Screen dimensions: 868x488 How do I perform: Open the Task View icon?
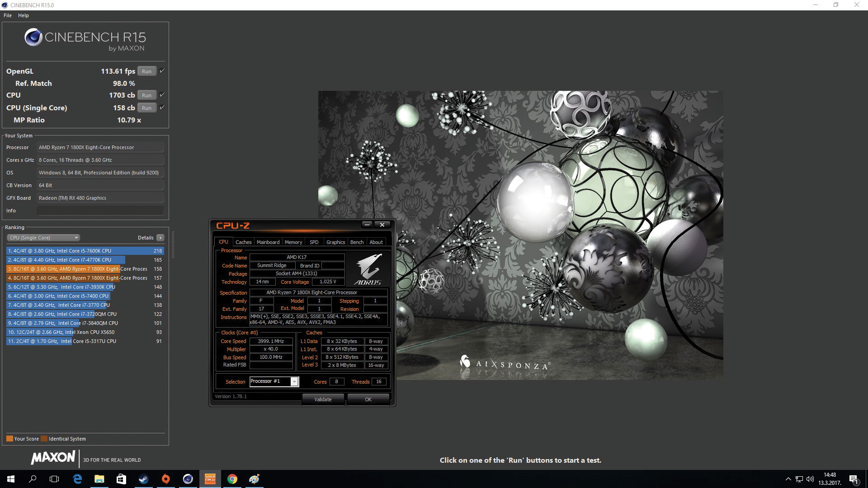click(x=54, y=479)
